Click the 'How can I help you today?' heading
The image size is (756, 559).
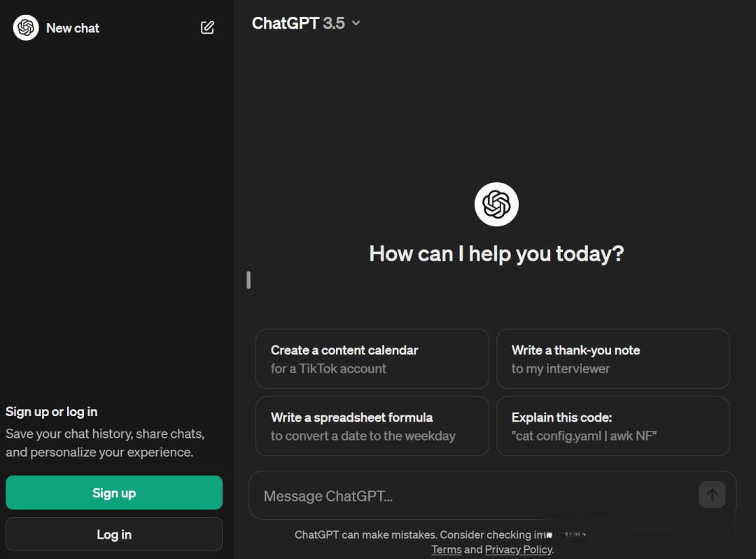[496, 254]
